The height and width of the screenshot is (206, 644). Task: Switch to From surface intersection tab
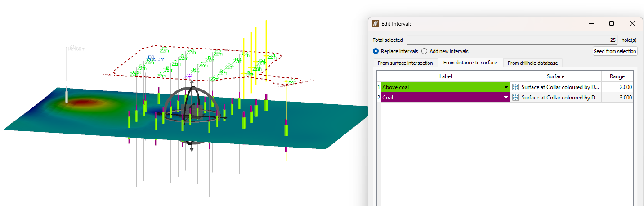[405, 63]
